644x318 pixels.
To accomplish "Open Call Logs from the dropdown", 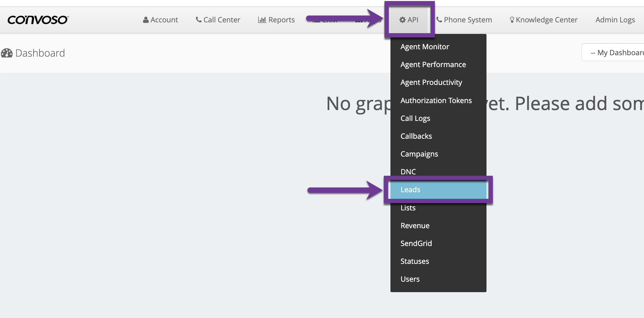I will [415, 118].
